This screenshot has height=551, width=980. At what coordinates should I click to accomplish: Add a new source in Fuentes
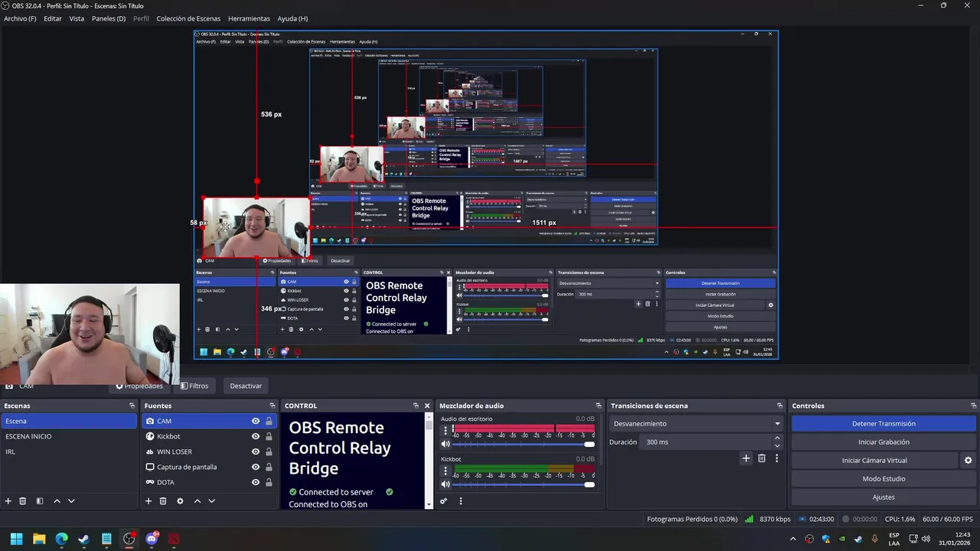149,501
